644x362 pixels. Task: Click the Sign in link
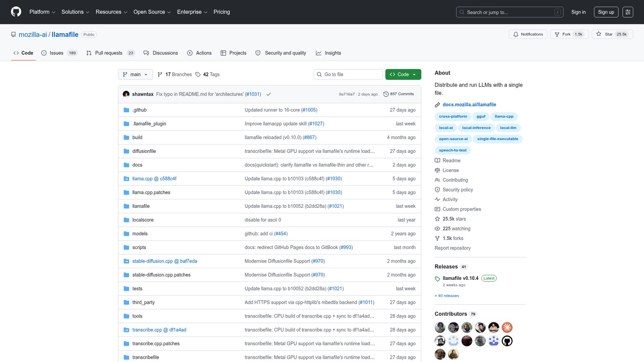tap(579, 12)
